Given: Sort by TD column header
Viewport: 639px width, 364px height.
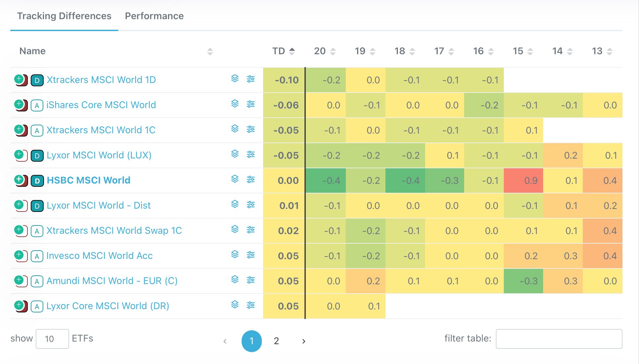Looking at the screenshot, I should (283, 51).
